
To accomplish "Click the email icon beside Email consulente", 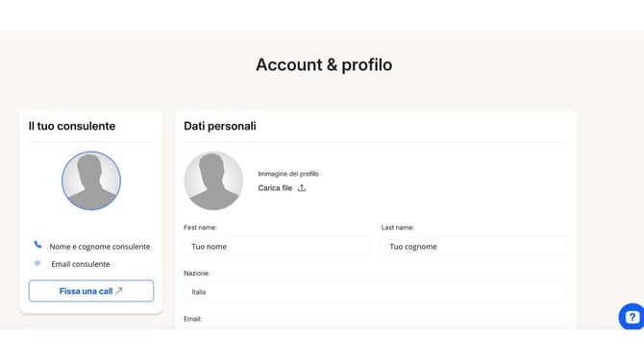I will [37, 263].
